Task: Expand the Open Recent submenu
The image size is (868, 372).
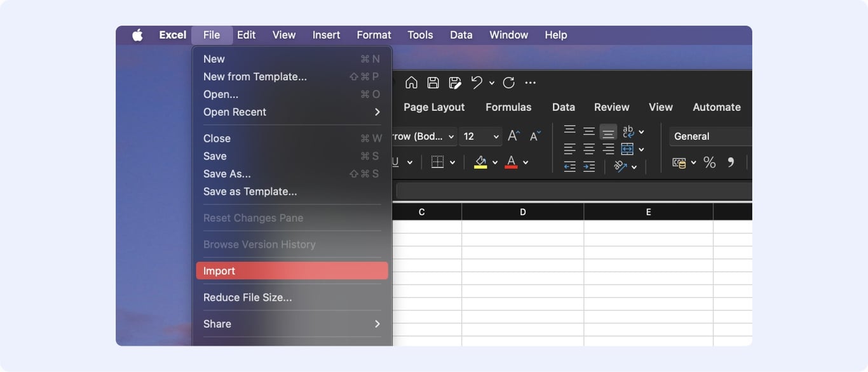Action: 292,112
